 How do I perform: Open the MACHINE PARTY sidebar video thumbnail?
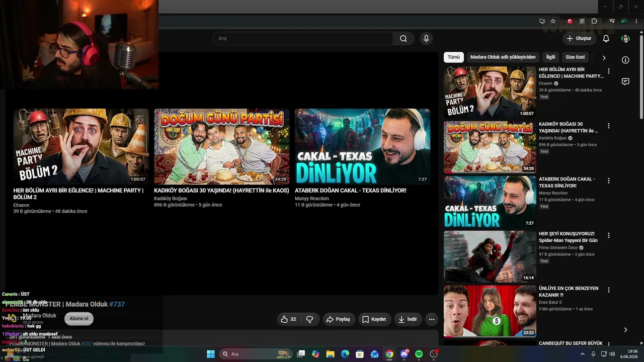pyautogui.click(x=490, y=93)
